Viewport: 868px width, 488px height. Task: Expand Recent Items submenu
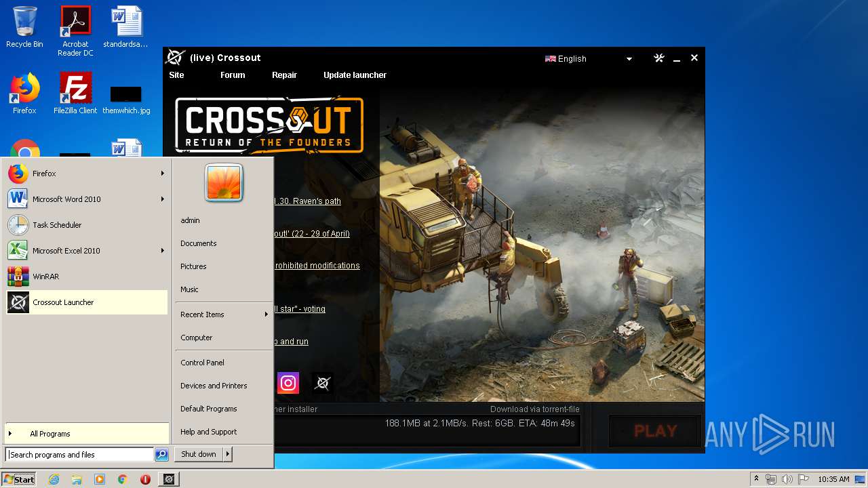267,314
